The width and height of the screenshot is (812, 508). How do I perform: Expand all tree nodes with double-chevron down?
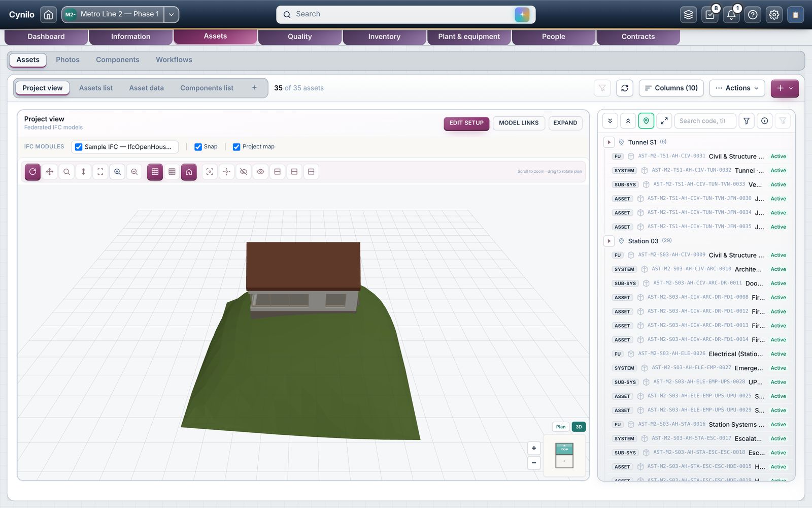(610, 121)
